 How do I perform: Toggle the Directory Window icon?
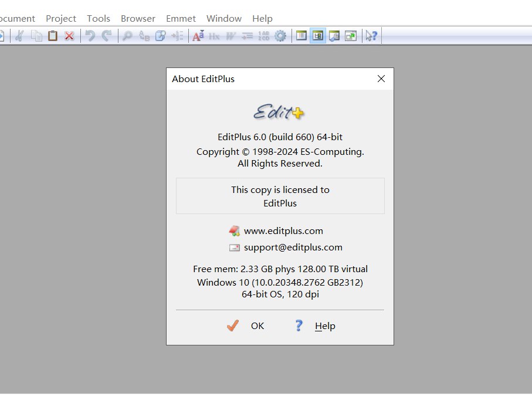point(301,36)
